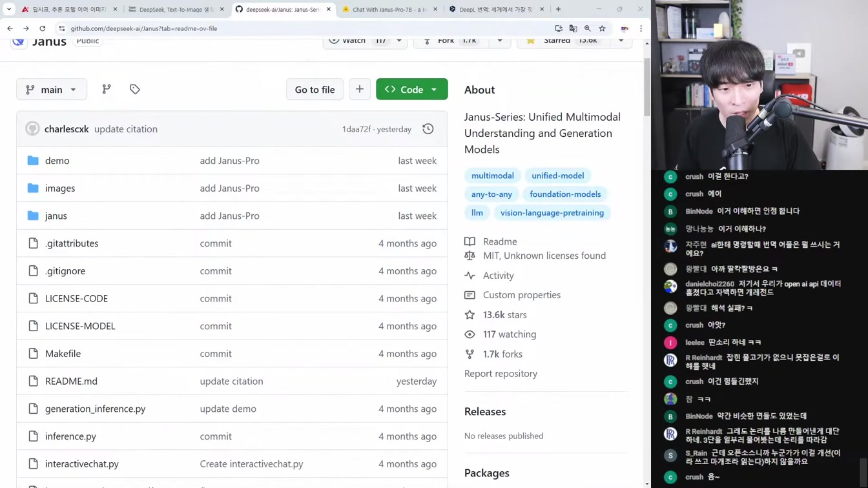Open the commit history clock icon
This screenshot has width=868, height=488.
(428, 129)
